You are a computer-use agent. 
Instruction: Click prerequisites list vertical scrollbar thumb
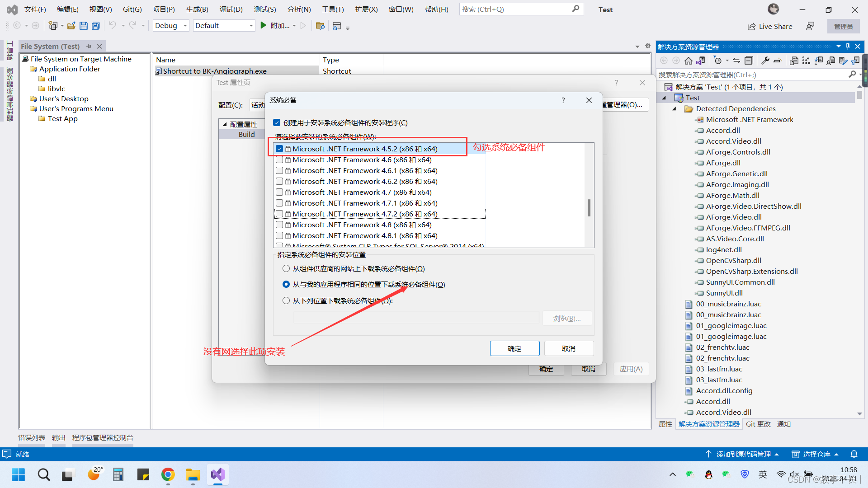point(589,208)
